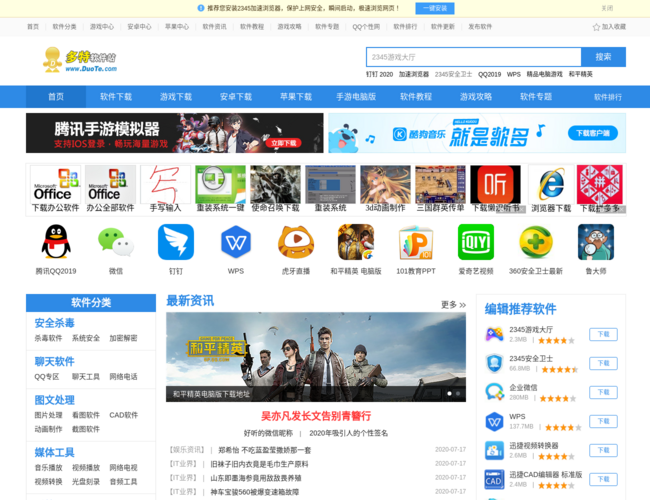The image size is (650, 500).
Task: Click the 杀毒软件 subcategory link
Action: pos(48,338)
